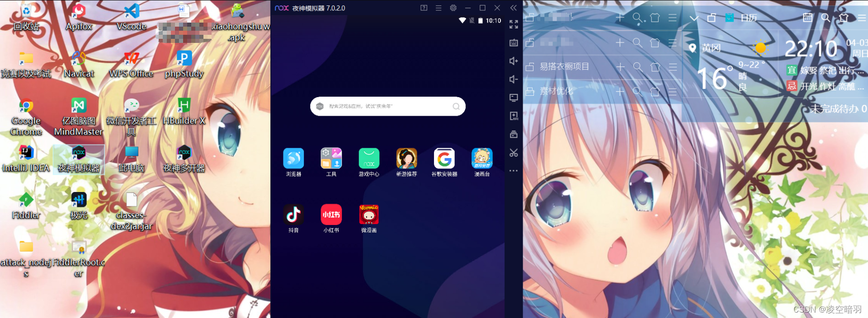Collapse the 日历 widget with chevron
Image resolution: width=868 pixels, height=318 pixels.
point(694,18)
